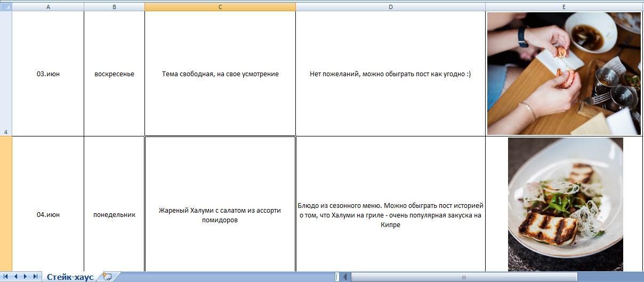Select row 4 header
The width and height of the screenshot is (644, 282).
[x=6, y=74]
